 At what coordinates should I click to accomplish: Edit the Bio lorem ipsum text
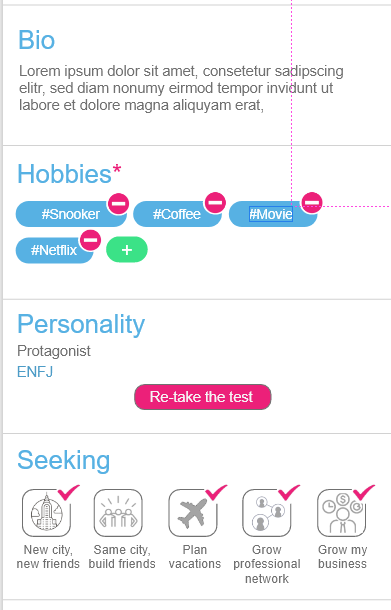point(181,88)
